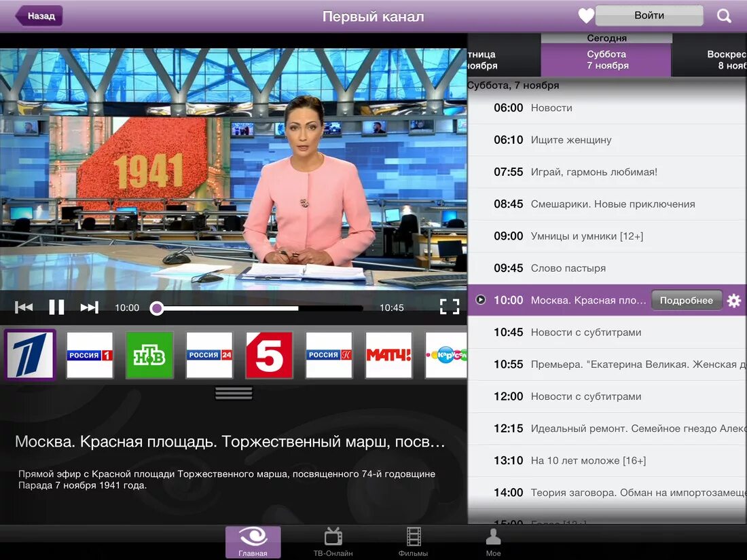747x560 pixels.
Task: Click the Москва. Красная площадь program title
Action: pos(230,442)
